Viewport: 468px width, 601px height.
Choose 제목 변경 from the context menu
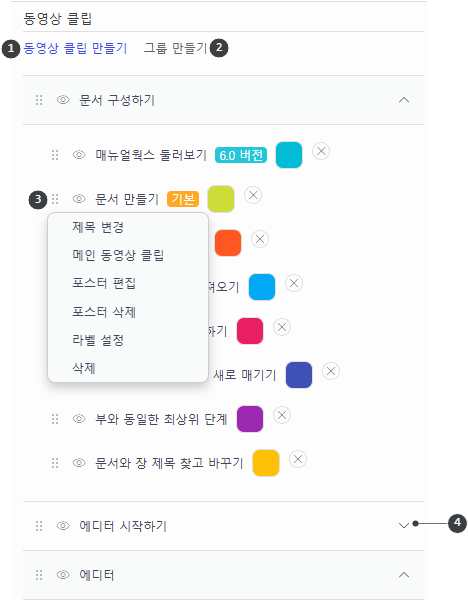(x=98, y=227)
